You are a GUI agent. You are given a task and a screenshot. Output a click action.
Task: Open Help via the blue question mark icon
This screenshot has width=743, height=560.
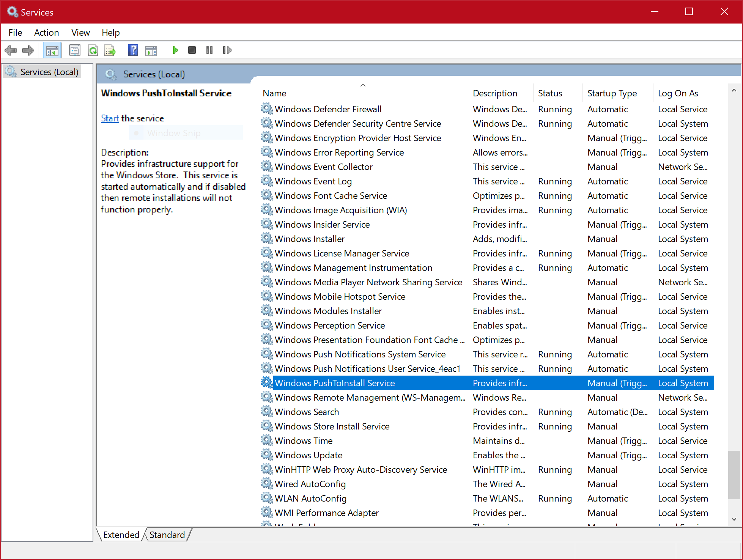coord(133,50)
